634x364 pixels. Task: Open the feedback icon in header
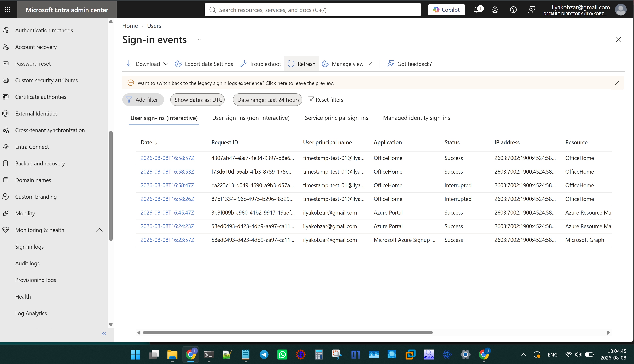tap(531, 10)
